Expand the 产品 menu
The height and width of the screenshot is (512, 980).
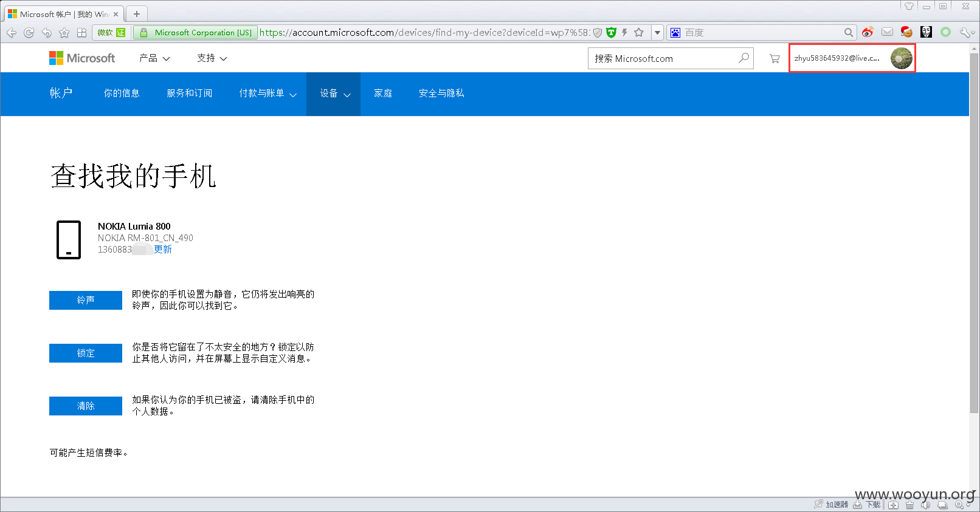[154, 58]
